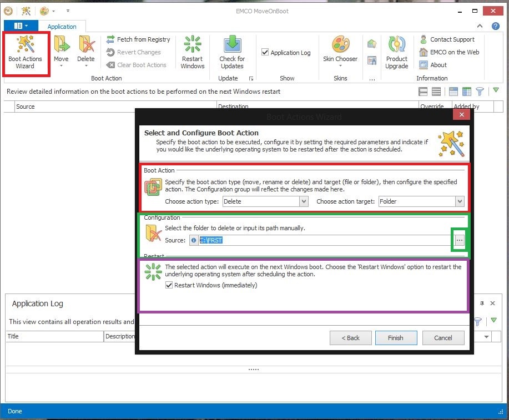Click the Title column header in Application Log

(54, 336)
